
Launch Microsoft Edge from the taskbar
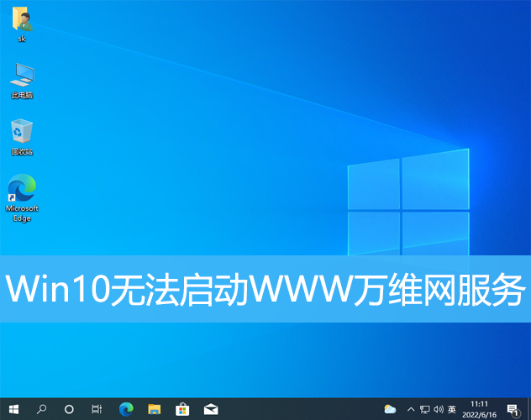click(126, 409)
